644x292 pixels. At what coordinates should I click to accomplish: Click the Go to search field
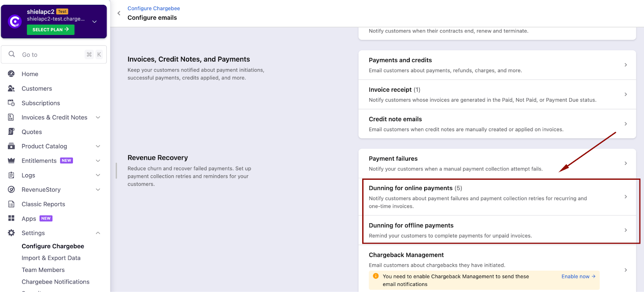tap(52, 55)
